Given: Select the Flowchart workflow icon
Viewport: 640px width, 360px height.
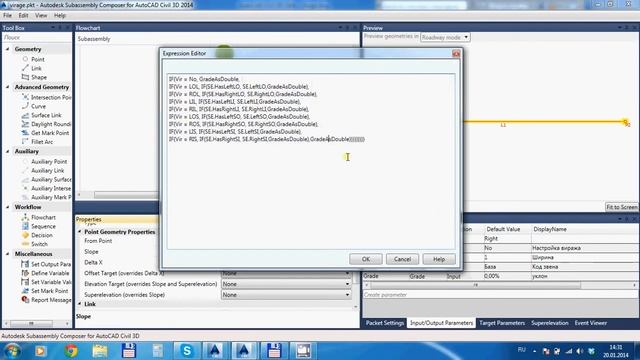Looking at the screenshot, I should click(x=25, y=218).
